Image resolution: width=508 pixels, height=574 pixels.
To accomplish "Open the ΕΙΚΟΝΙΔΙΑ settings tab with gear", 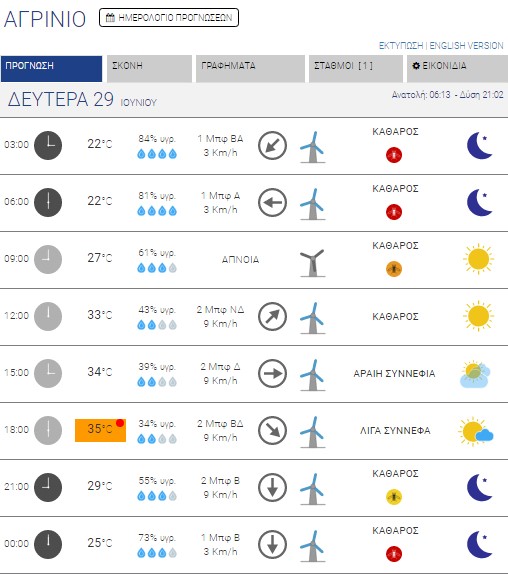I will tap(457, 69).
